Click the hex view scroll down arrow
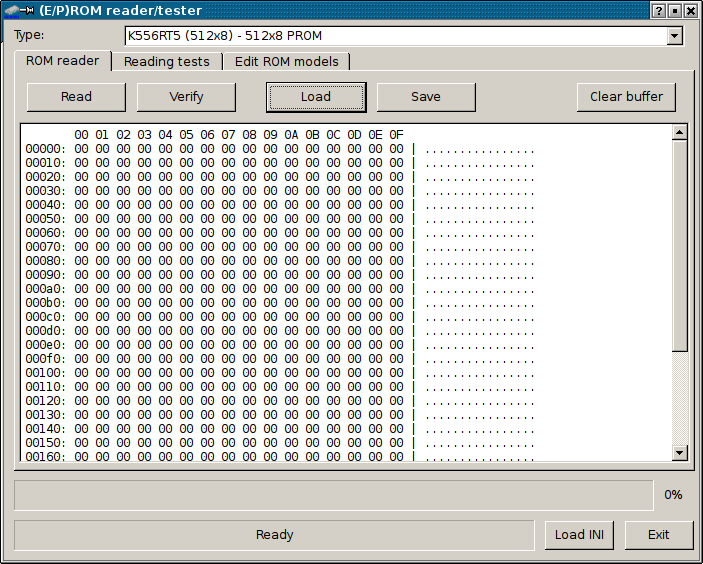The height and width of the screenshot is (564, 703). (x=680, y=453)
